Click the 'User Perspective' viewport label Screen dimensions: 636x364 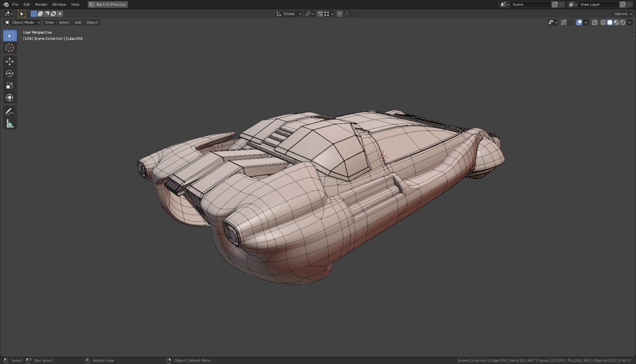tap(37, 32)
